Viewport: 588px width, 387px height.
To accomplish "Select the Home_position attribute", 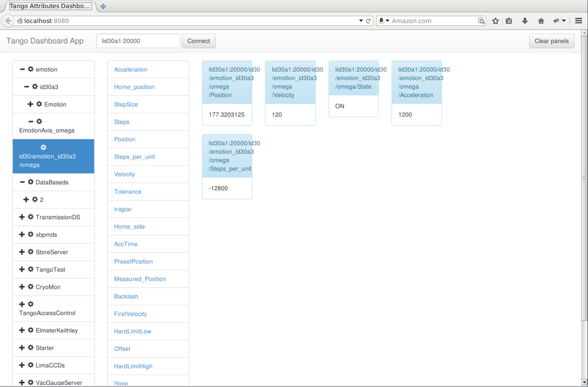I will click(x=148, y=87).
